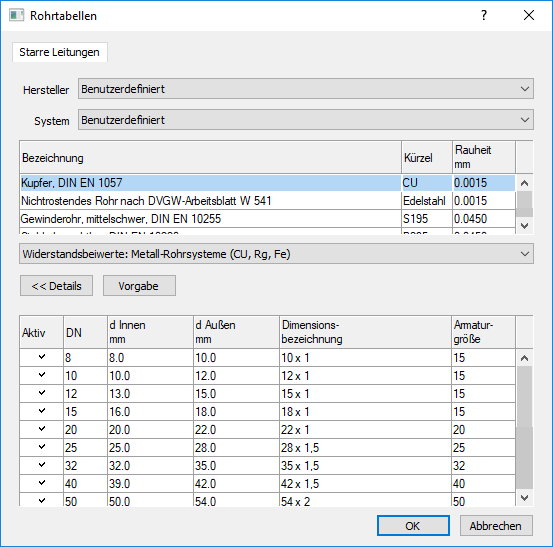
Task: Toggle Aktiv checkmark for DN 20
Action: (x=42, y=429)
